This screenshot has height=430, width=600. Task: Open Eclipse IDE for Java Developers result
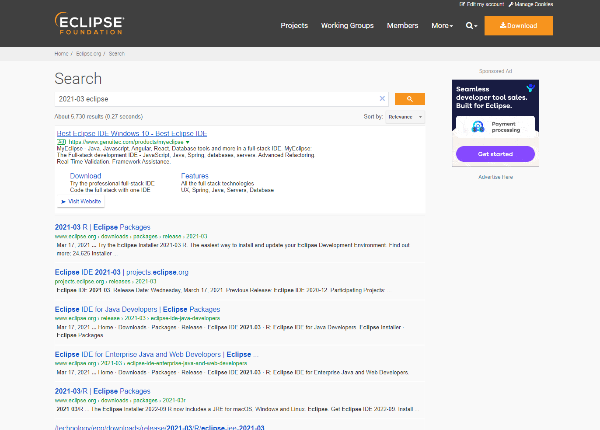137,309
